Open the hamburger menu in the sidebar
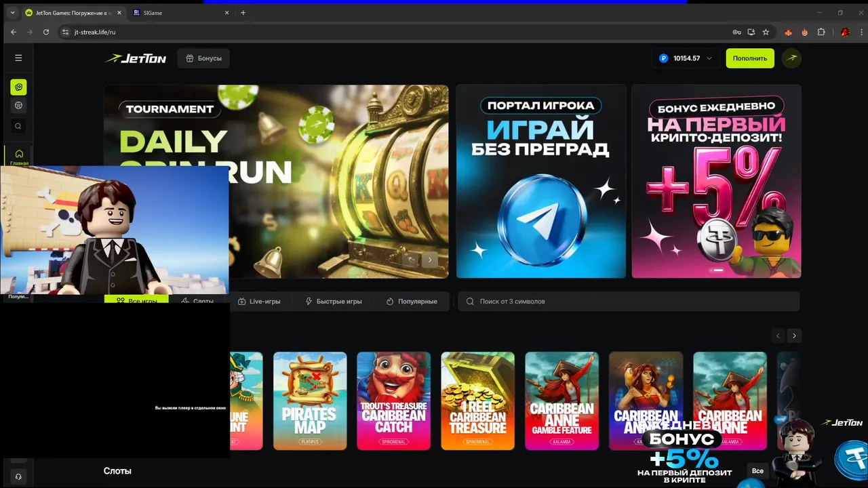868x488 pixels. click(18, 58)
